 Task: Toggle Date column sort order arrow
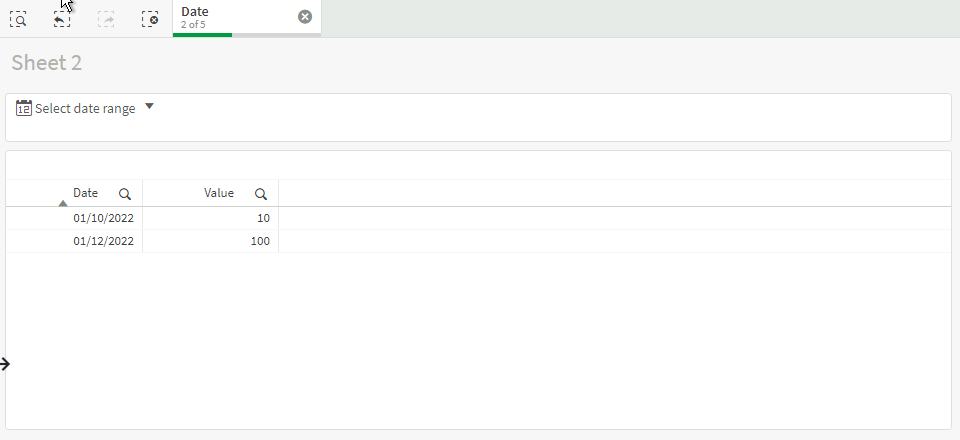pos(62,203)
